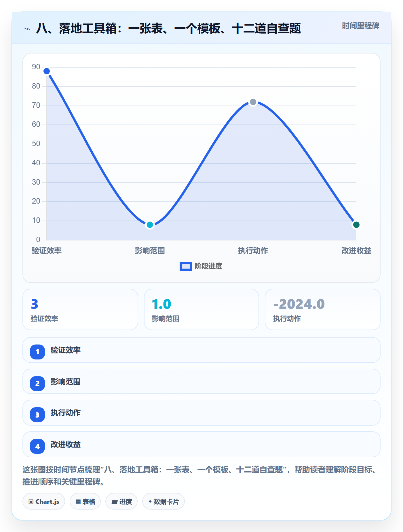Select the 进度 tag chip
This screenshot has width=403, height=532.
pos(121,502)
